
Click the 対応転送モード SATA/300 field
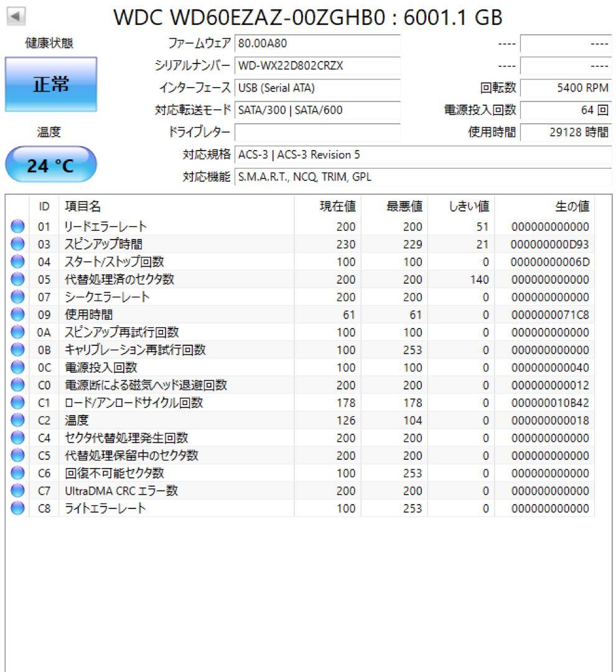pos(317,111)
